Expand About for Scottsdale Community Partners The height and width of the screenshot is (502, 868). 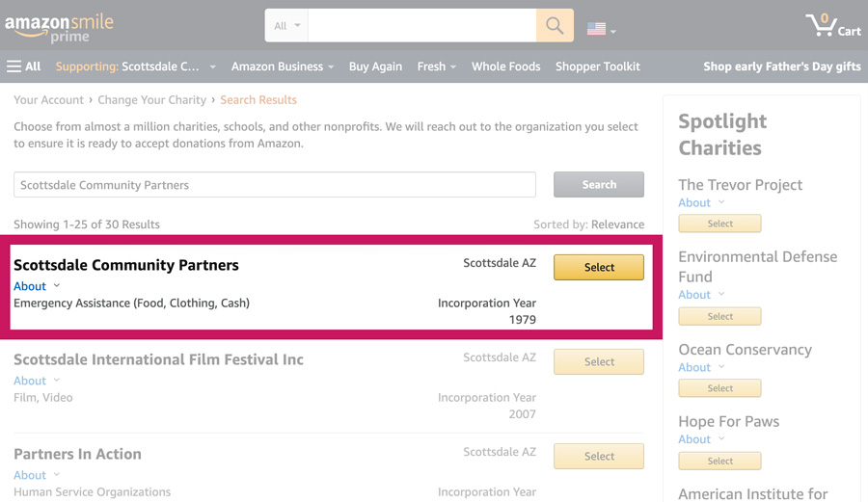[x=37, y=286]
